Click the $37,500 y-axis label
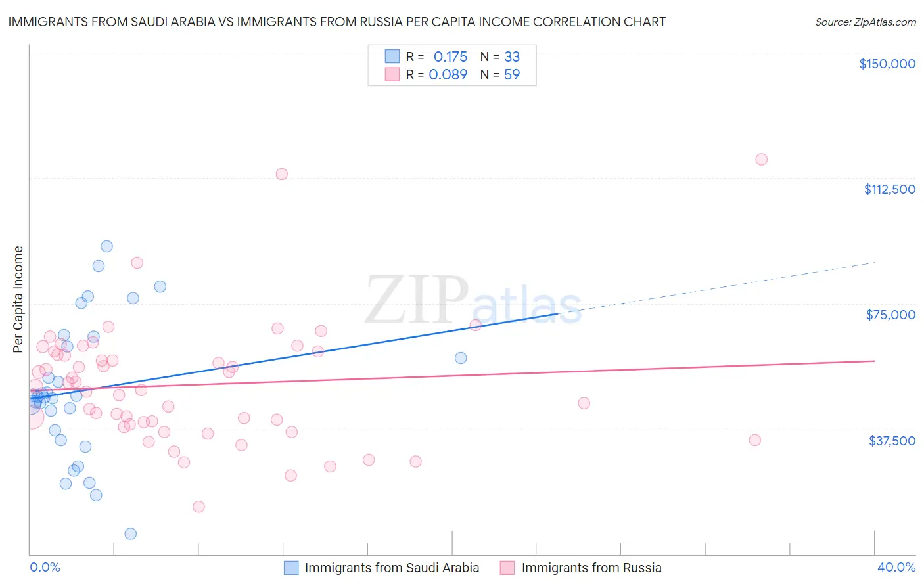The image size is (924, 586). (892, 441)
